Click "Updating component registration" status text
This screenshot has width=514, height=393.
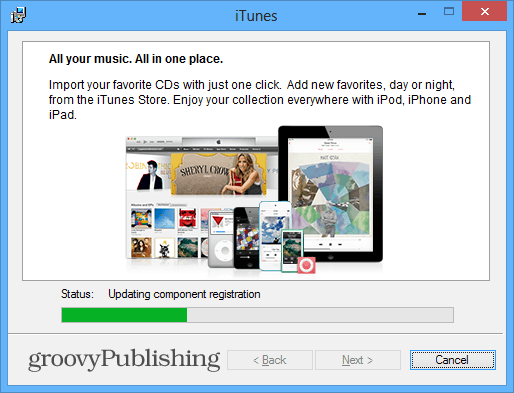click(x=184, y=294)
